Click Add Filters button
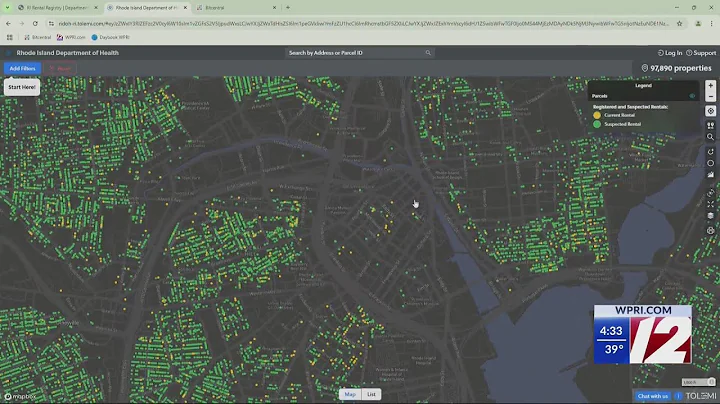Screen dimensions: 720x404 pyautogui.click(x=22, y=68)
